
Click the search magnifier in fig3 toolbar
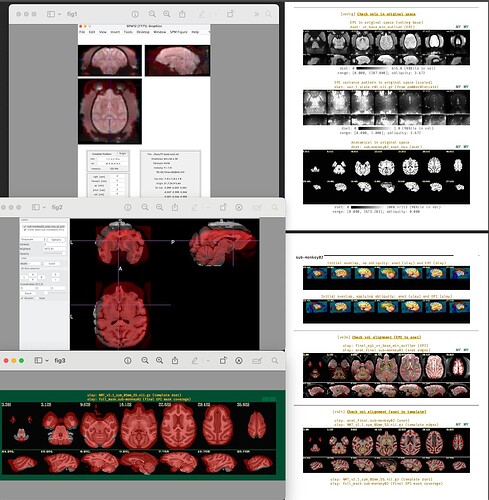point(275,361)
